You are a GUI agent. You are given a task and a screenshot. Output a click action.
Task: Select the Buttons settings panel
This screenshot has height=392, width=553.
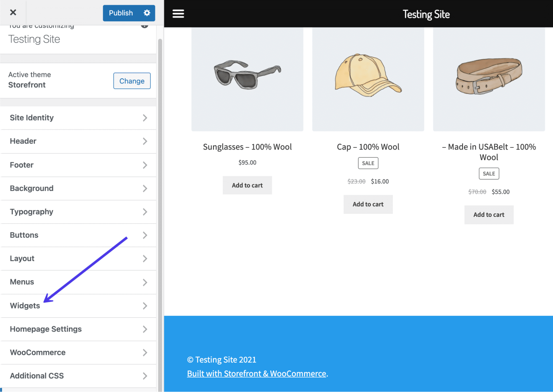coord(78,235)
